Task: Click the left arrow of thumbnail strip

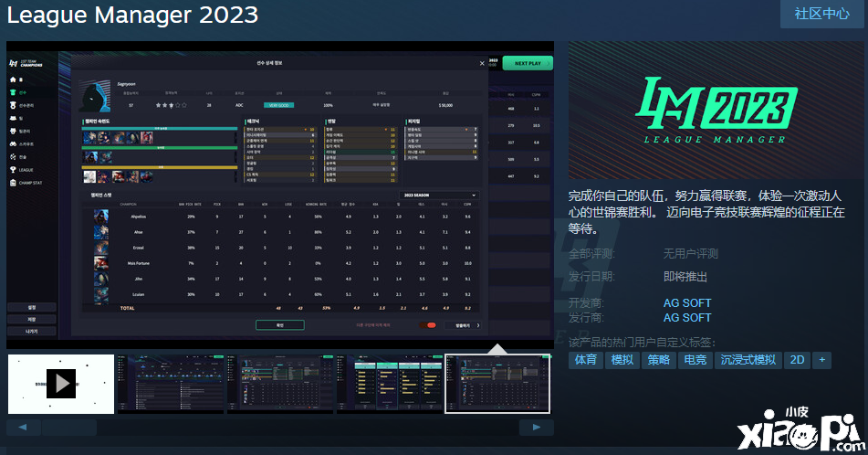Action: [x=23, y=428]
